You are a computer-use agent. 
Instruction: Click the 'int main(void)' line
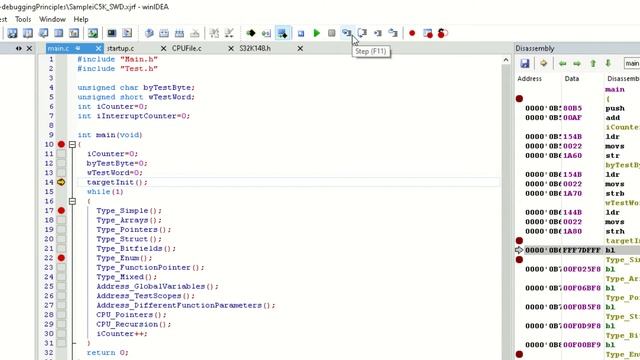tap(110, 135)
